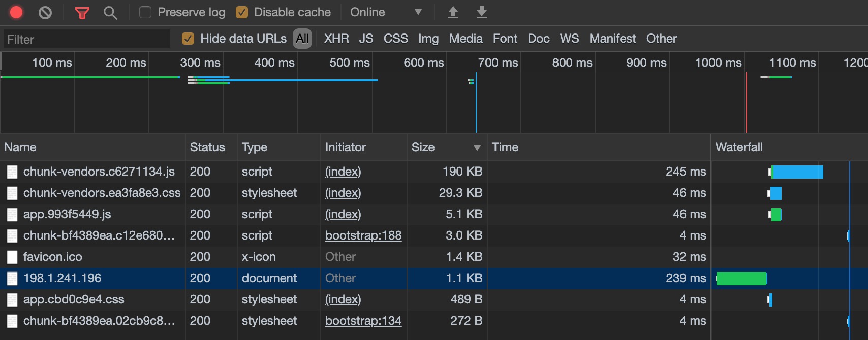Screen dimensions: 868x340
Task: Toggle the filter funnel icon
Action: [x=82, y=13]
